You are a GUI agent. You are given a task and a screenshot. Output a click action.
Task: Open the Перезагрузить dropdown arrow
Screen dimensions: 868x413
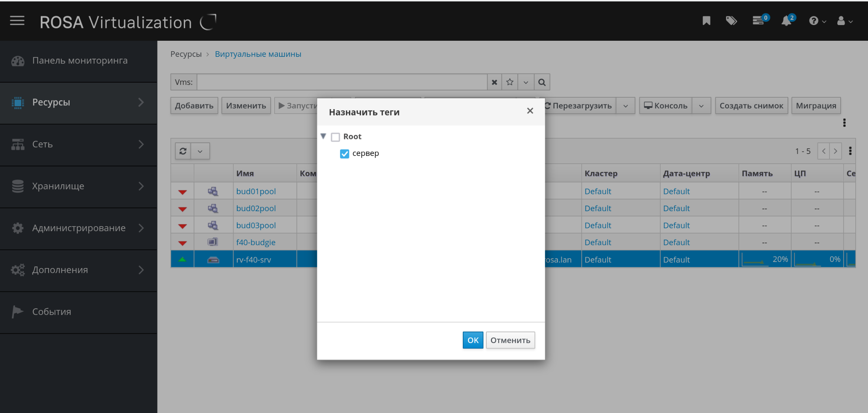[x=626, y=106]
